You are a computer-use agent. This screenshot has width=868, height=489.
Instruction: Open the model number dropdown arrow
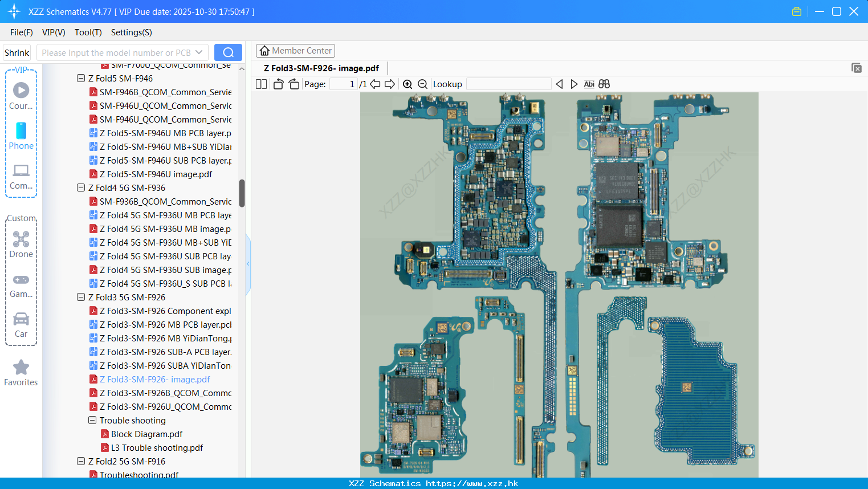point(199,52)
